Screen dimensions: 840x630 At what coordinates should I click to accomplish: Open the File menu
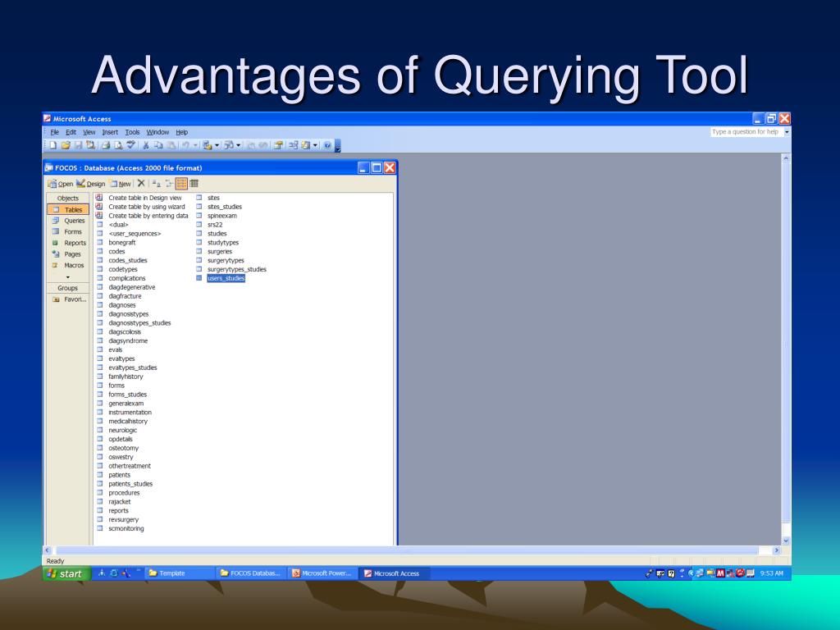[55, 132]
